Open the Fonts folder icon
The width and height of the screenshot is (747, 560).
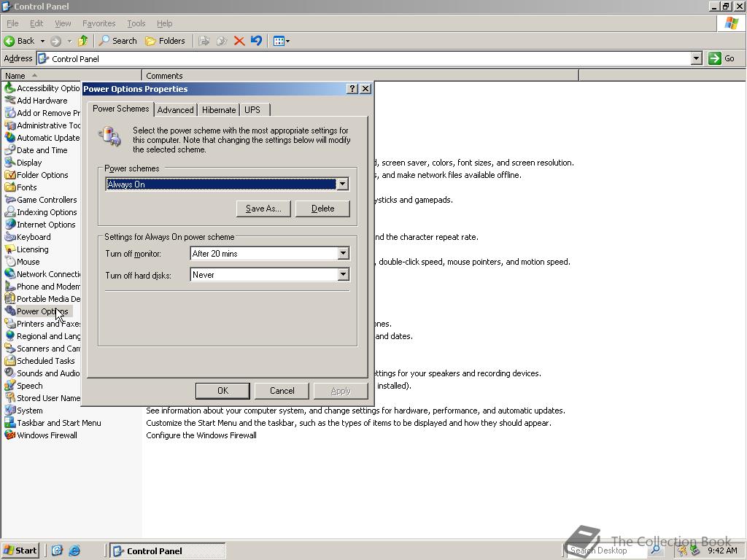10,187
